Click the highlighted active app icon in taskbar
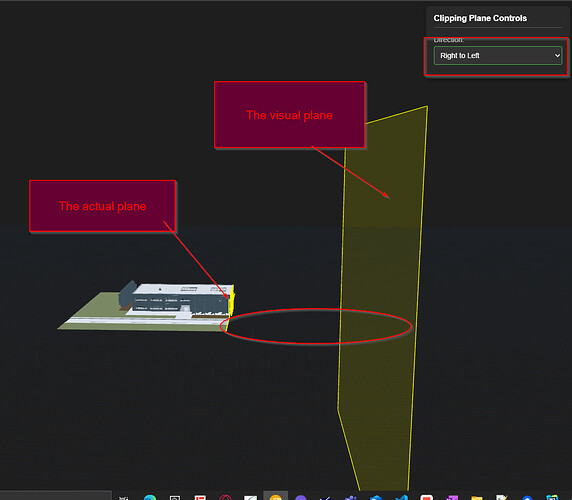This screenshot has height=500, width=572. click(x=276, y=497)
